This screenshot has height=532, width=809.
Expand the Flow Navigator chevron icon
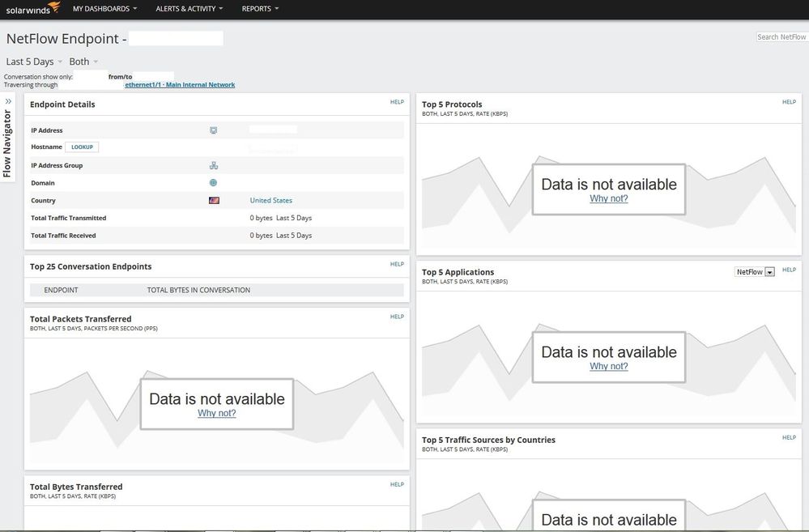point(8,101)
